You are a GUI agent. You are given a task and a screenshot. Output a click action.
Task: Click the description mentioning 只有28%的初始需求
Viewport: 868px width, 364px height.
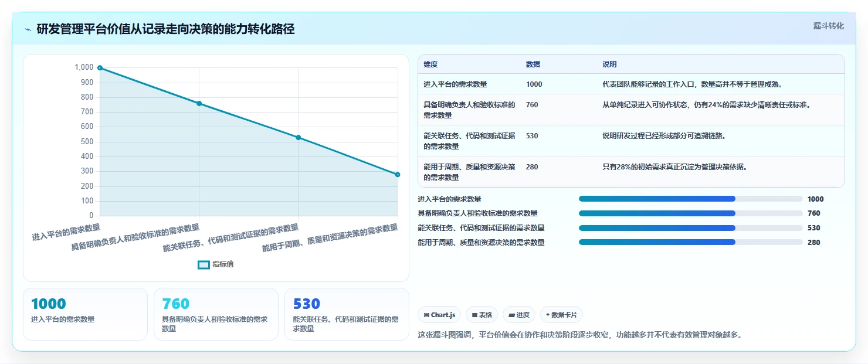pyautogui.click(x=674, y=167)
